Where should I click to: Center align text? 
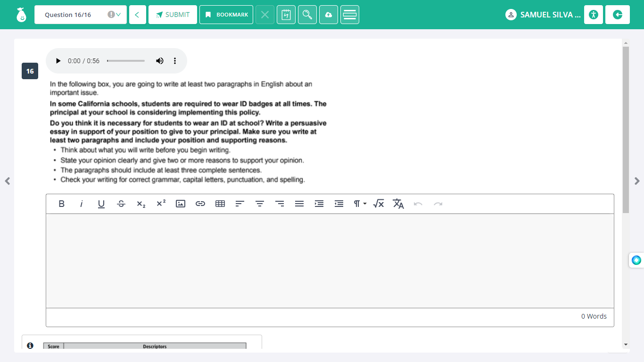[260, 204]
